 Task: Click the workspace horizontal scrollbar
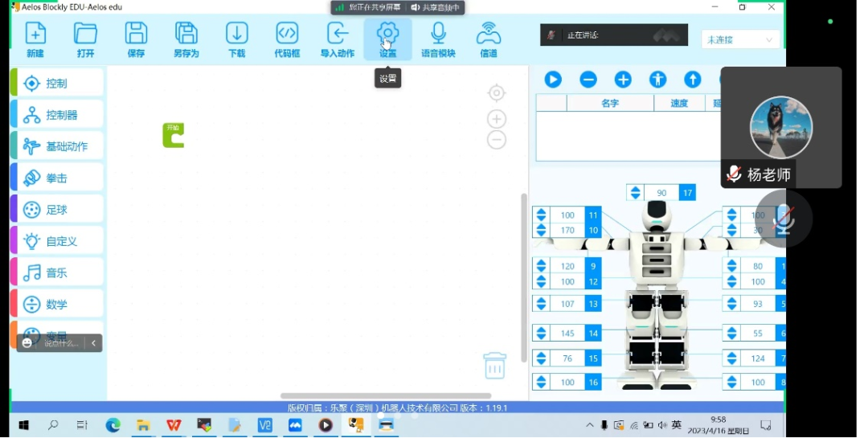click(x=385, y=396)
